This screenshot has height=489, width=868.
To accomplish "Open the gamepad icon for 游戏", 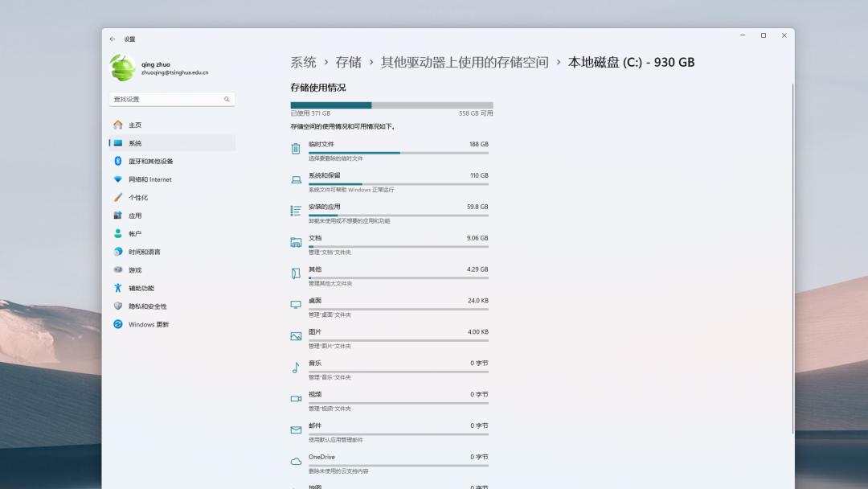I will click(118, 269).
